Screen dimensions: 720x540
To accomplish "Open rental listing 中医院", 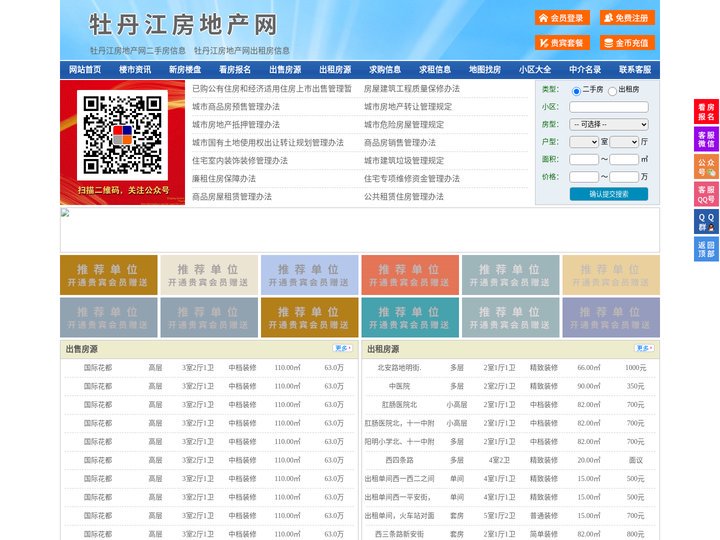I will [399, 386].
